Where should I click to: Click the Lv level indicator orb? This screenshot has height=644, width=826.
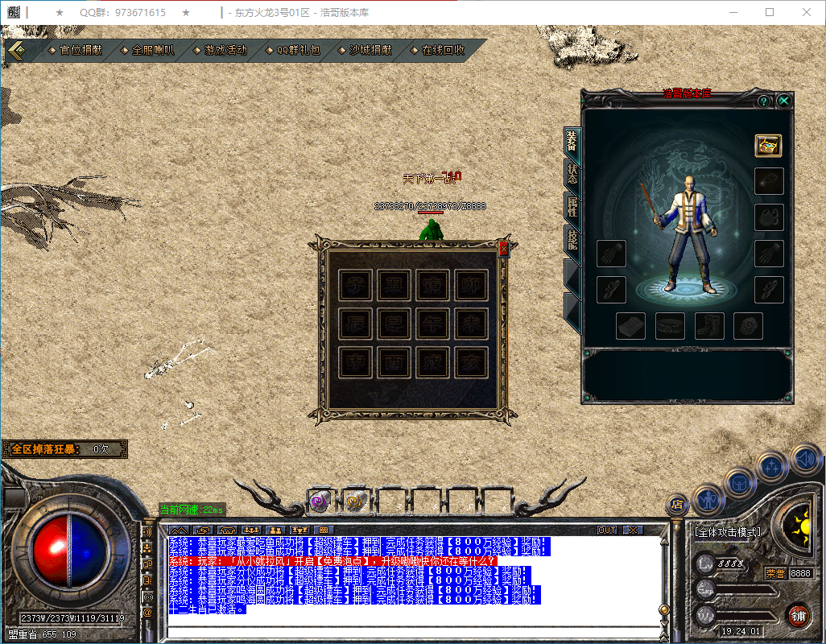705,564
